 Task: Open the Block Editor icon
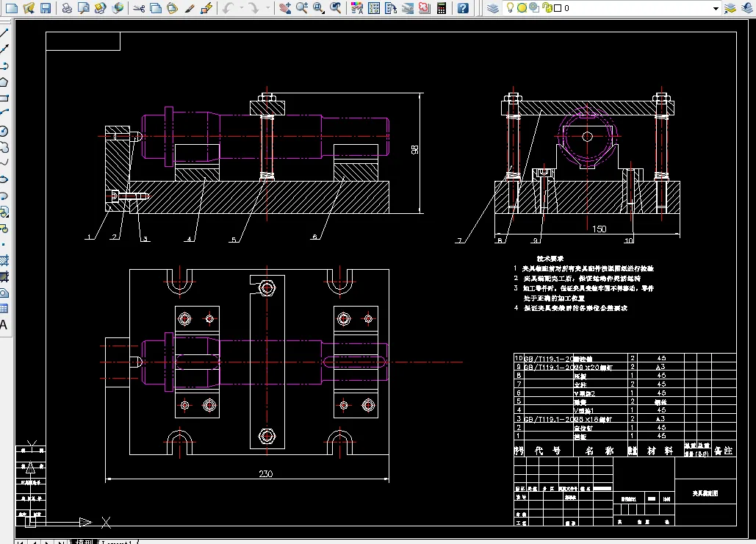(206, 7)
